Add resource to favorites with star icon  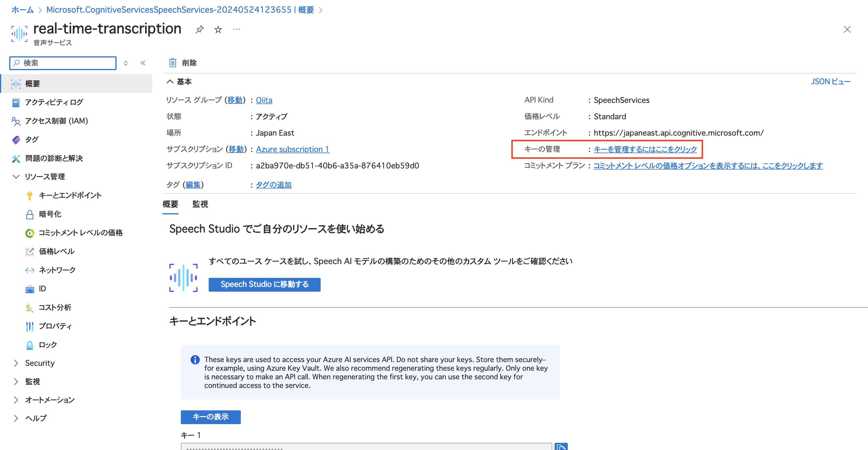(218, 30)
